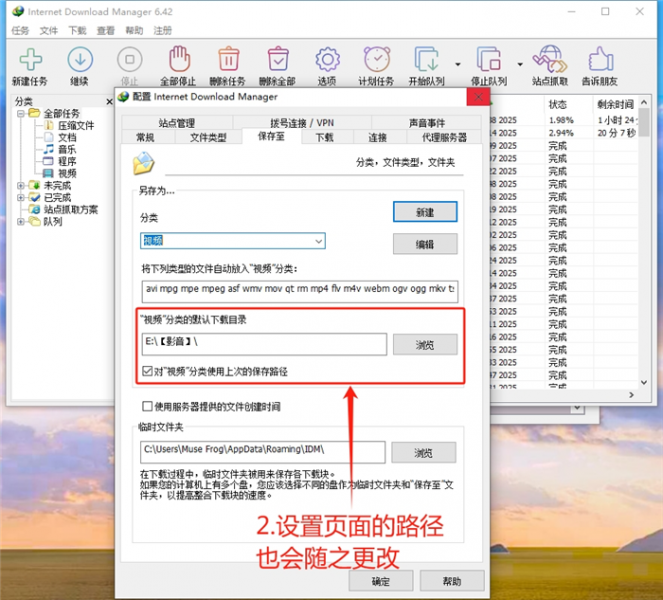Click the 新建 category button
The image size is (663, 600).
425,212
